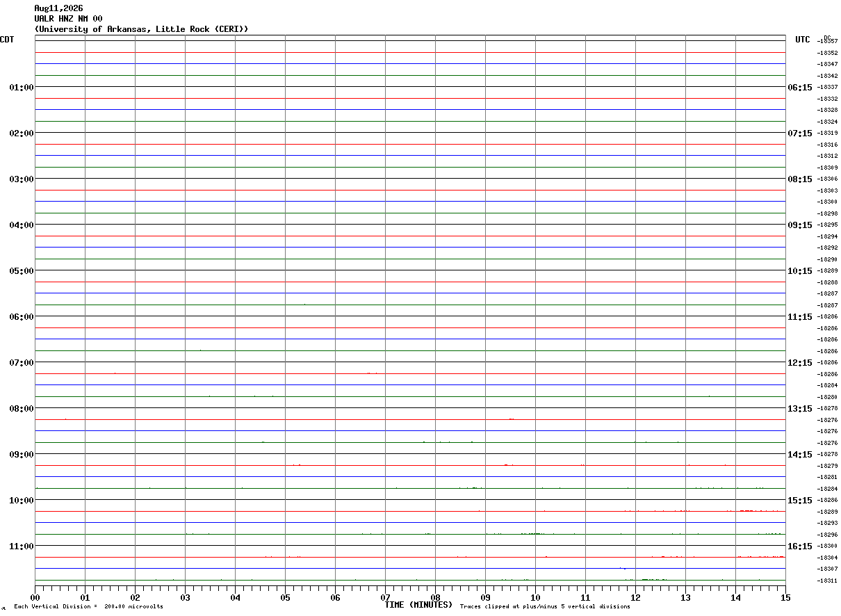Viewport: 841px width, 616px height.
Task: Click the Aug11,2026 date header
Action: 58,8
